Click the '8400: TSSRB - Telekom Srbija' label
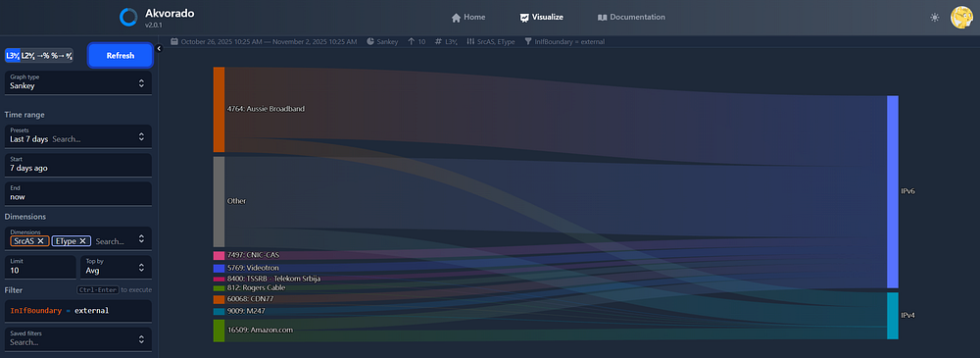The height and width of the screenshot is (358, 980). coord(273,279)
